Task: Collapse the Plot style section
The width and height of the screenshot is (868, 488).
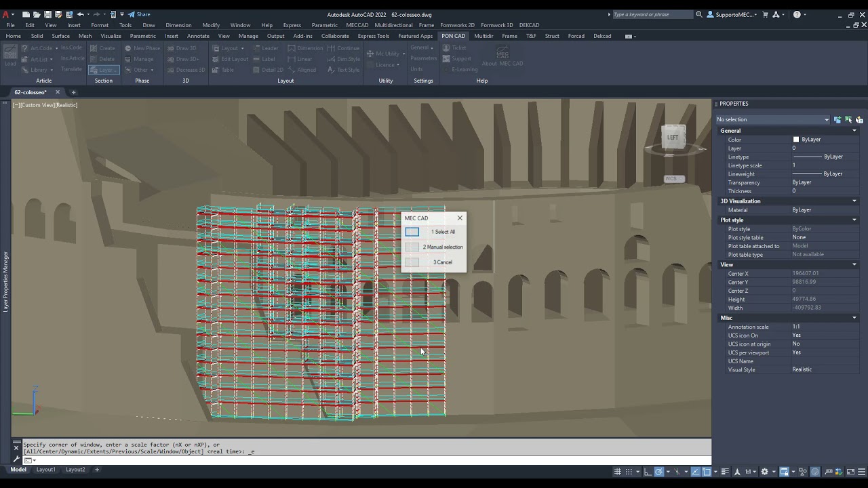Action: (854, 220)
